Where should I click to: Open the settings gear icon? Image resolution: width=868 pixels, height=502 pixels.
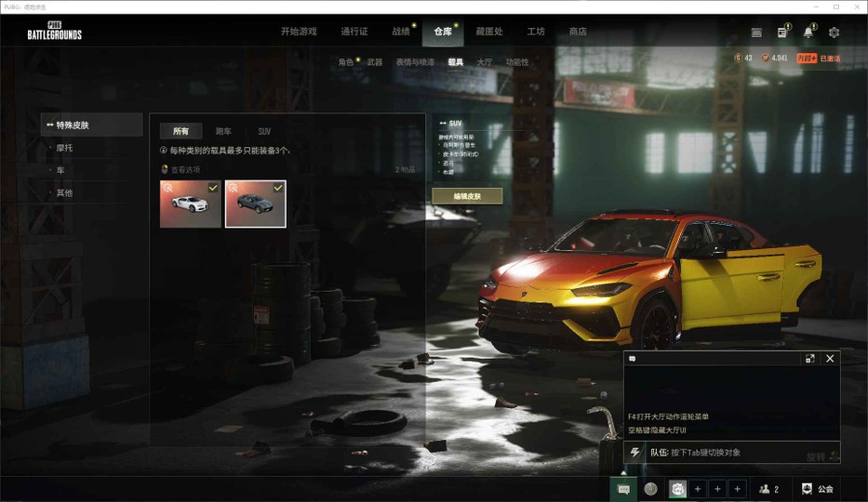tap(834, 32)
